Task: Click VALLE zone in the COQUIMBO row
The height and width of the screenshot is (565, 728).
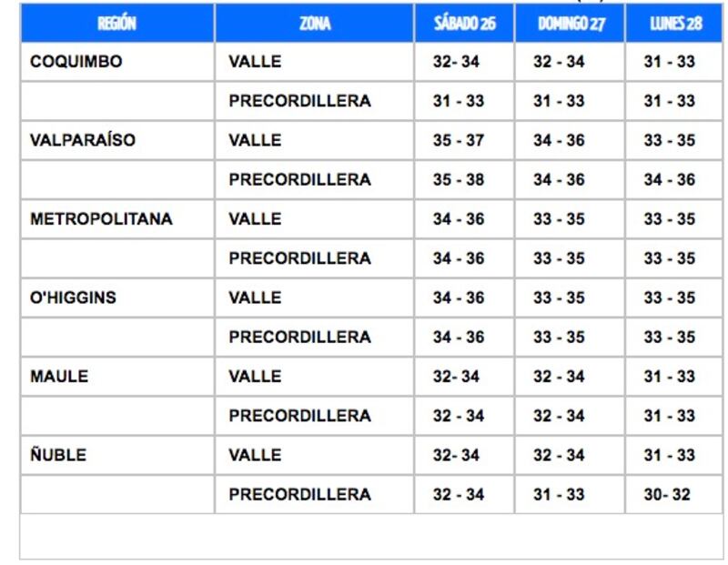Action: pos(314,62)
